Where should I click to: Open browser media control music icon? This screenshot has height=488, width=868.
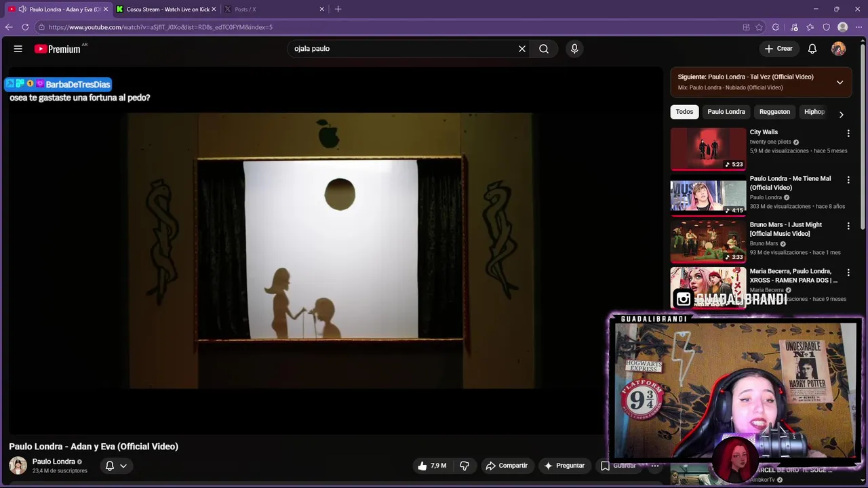[x=794, y=27]
